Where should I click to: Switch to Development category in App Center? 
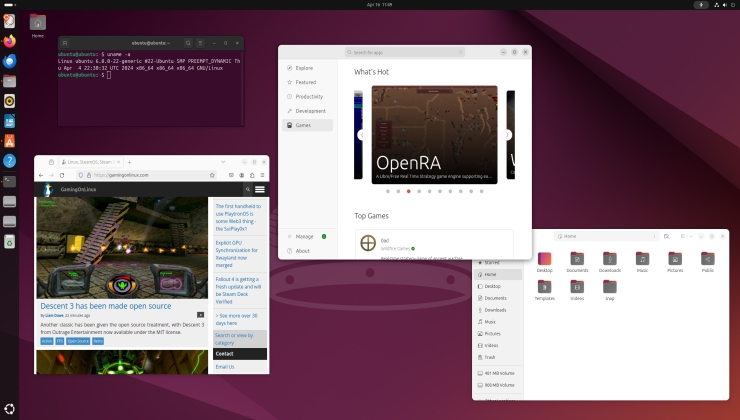point(310,111)
